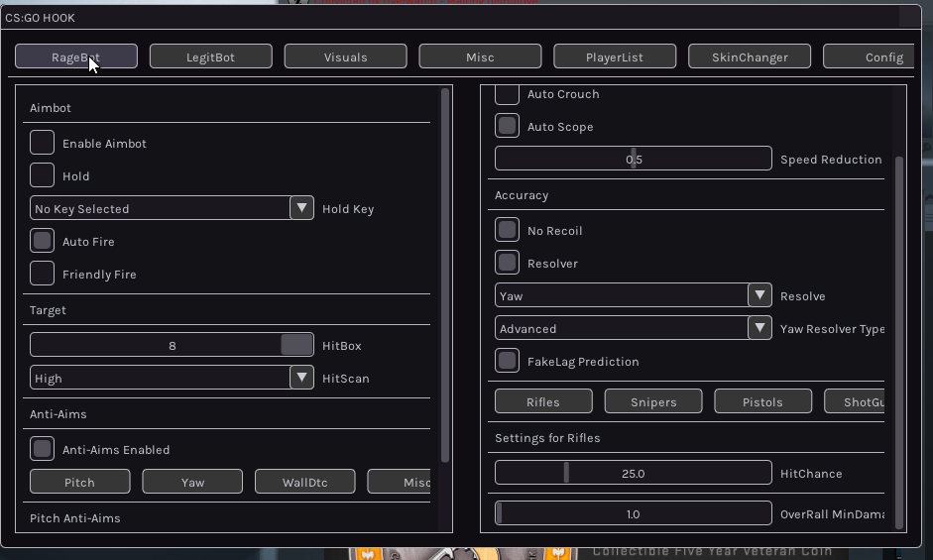Image resolution: width=933 pixels, height=560 pixels.
Task: Toggle the Anti-Aims Enabled checkbox
Action: (43, 449)
